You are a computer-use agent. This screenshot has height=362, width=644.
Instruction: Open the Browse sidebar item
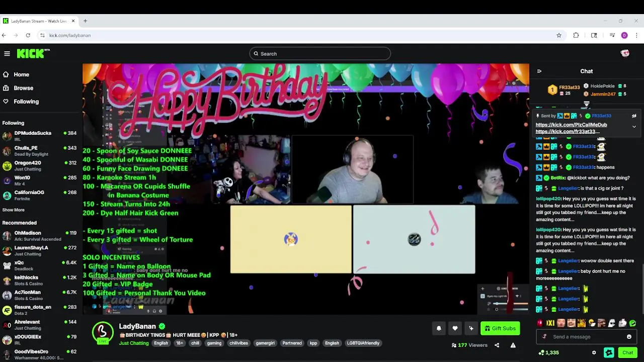point(23,88)
